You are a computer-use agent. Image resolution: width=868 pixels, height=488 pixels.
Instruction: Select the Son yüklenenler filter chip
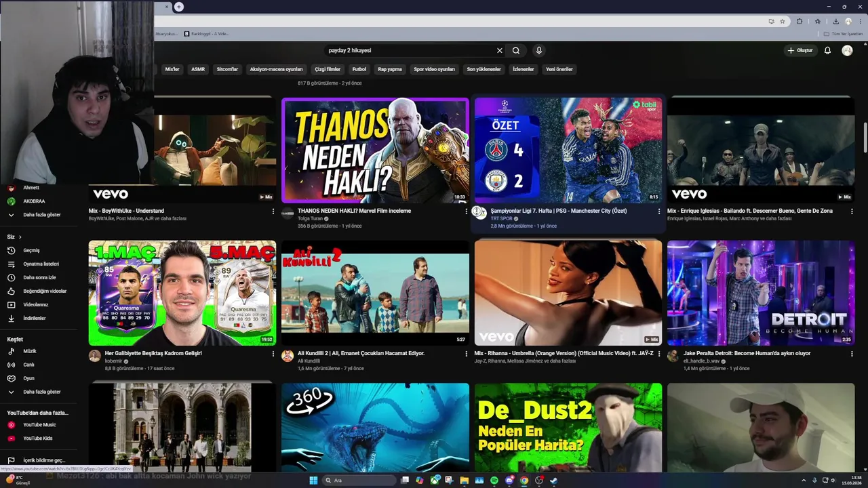point(484,69)
